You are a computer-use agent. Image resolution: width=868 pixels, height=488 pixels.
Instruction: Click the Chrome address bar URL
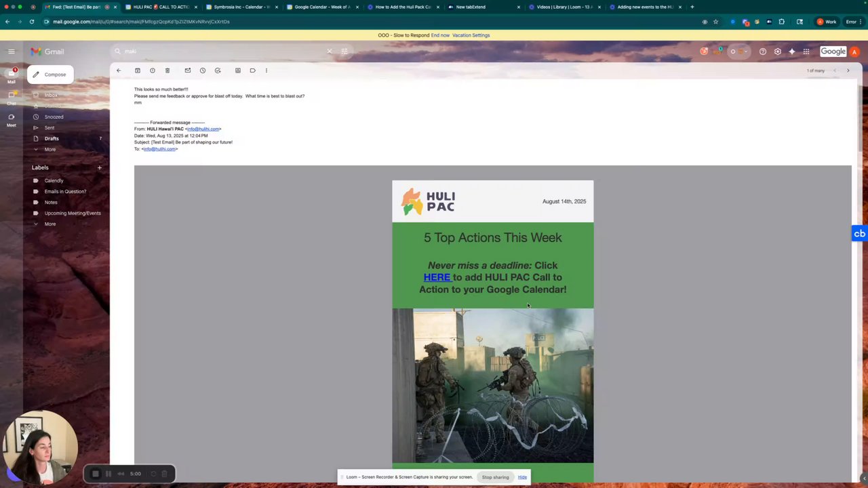pyautogui.click(x=141, y=22)
